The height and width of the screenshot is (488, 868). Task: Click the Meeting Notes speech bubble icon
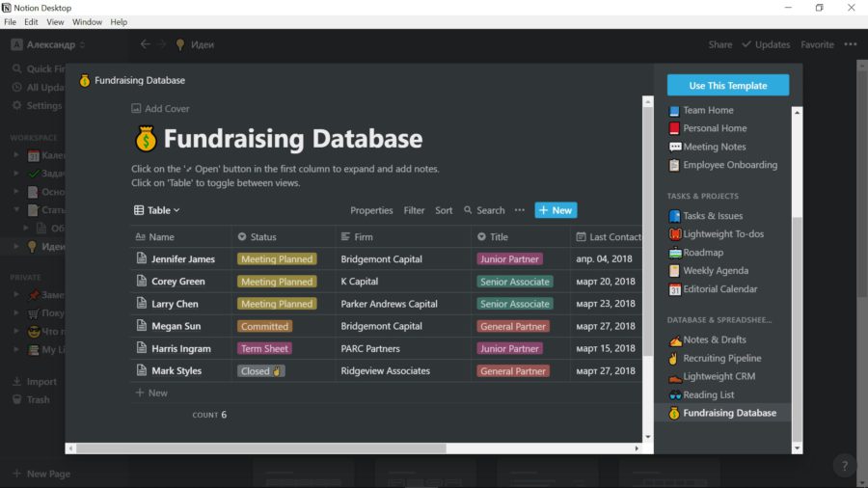(675, 147)
